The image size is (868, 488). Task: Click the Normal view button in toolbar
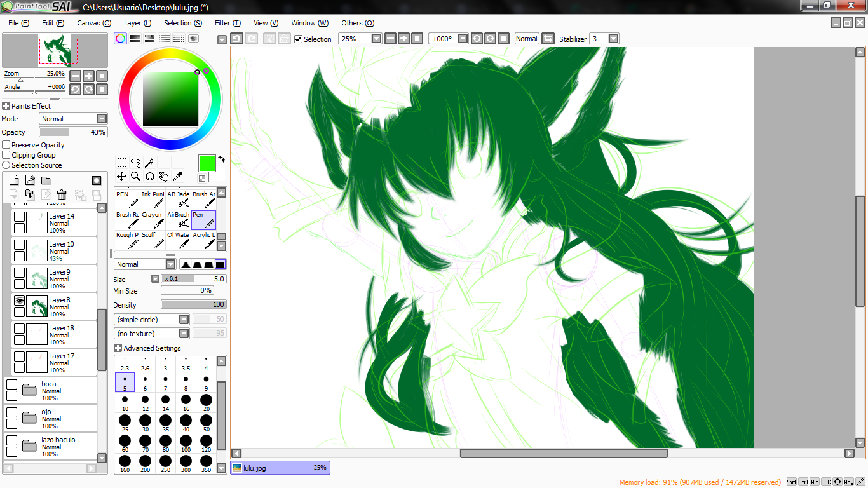point(526,39)
